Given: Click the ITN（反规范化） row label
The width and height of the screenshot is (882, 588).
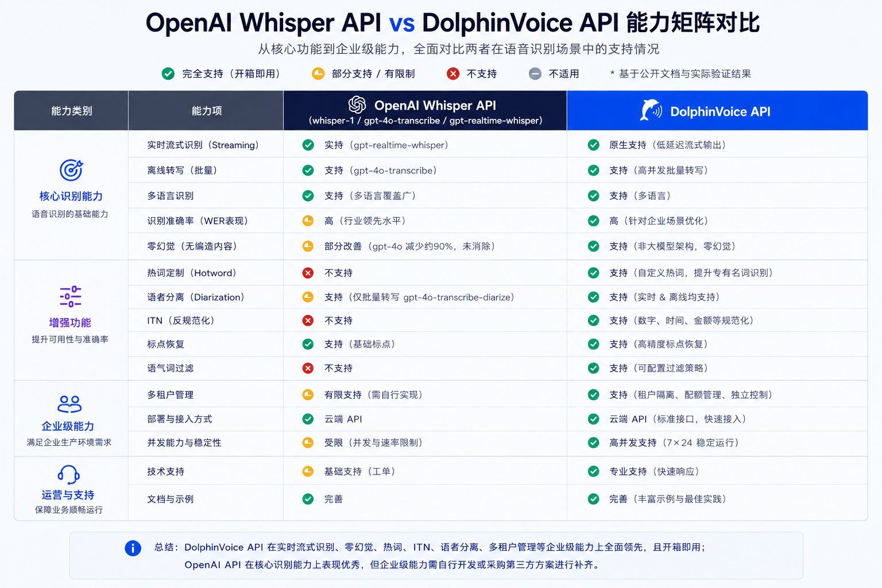Looking at the screenshot, I should (x=180, y=320).
